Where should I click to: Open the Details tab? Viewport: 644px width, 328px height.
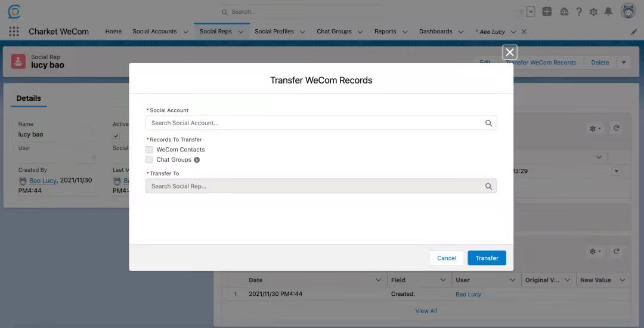coord(29,98)
